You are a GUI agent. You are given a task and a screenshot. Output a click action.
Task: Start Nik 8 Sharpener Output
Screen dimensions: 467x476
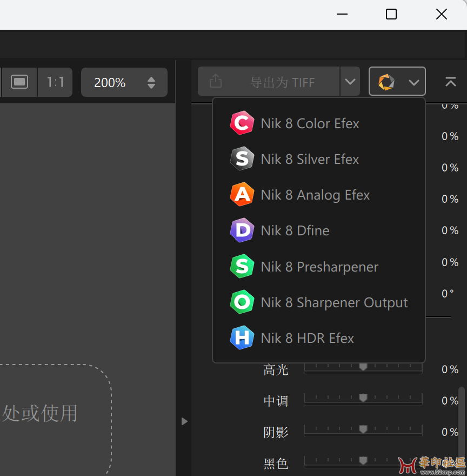click(x=318, y=302)
